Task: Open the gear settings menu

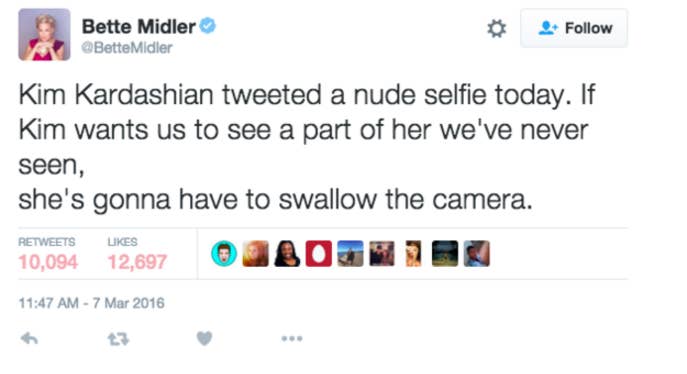Action: [497, 28]
